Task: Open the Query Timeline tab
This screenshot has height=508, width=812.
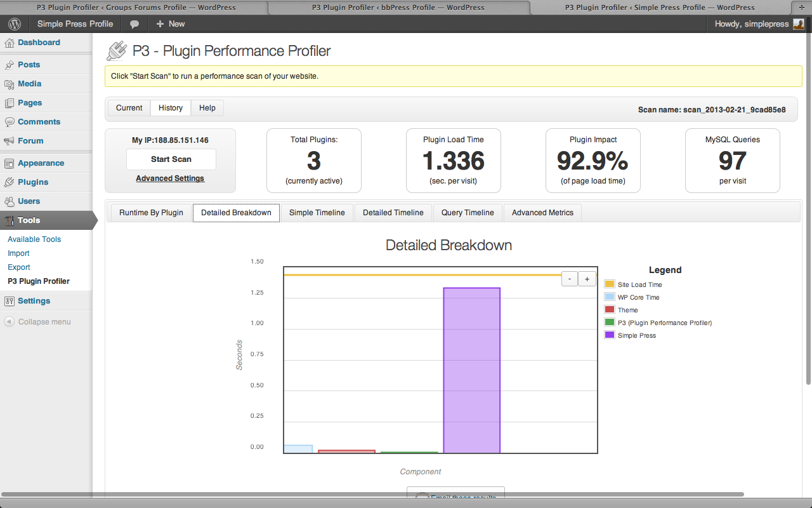Action: click(x=468, y=213)
